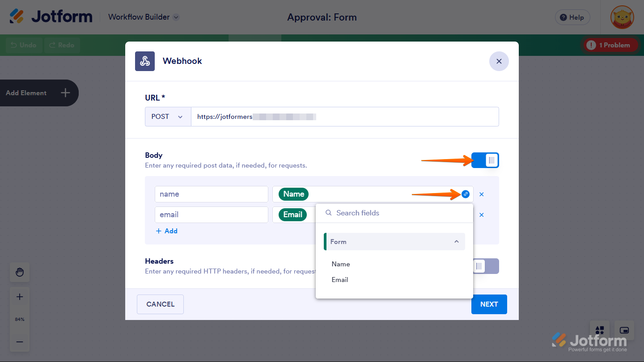Open the Workflow Builder dropdown
The width and height of the screenshot is (644, 362).
click(143, 17)
